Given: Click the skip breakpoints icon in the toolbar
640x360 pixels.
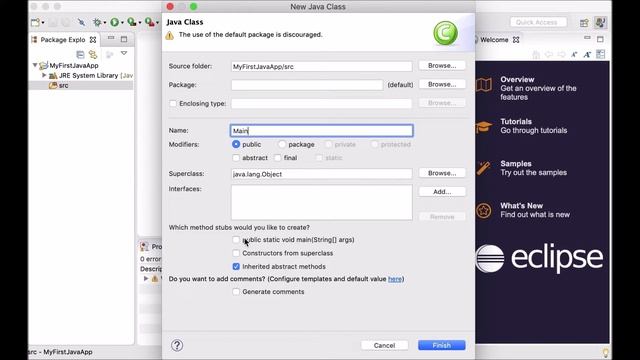Looking at the screenshot, I should (x=81, y=22).
